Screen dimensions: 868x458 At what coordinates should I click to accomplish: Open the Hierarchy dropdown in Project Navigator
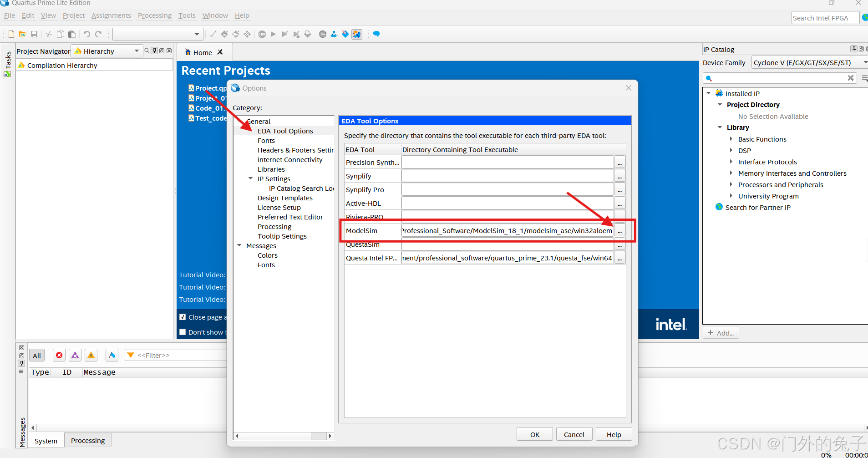point(107,51)
